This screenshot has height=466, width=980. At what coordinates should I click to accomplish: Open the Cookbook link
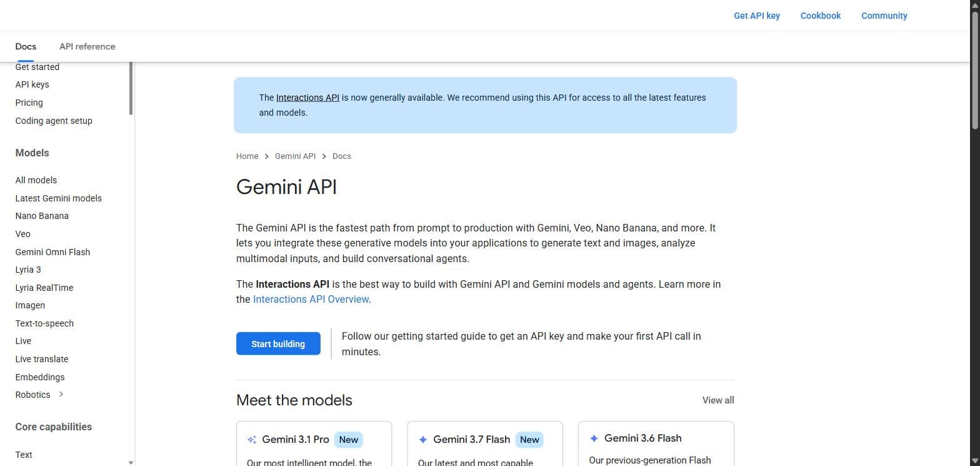pos(821,16)
